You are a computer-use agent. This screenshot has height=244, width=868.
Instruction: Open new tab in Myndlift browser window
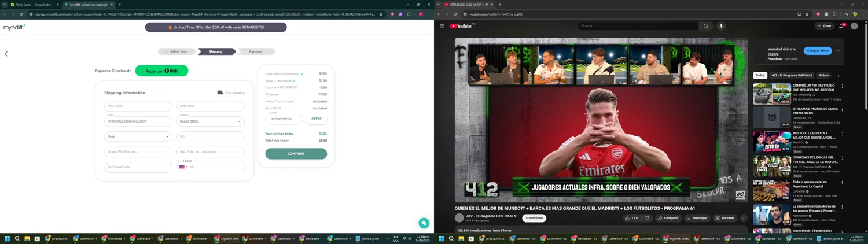point(120,5)
